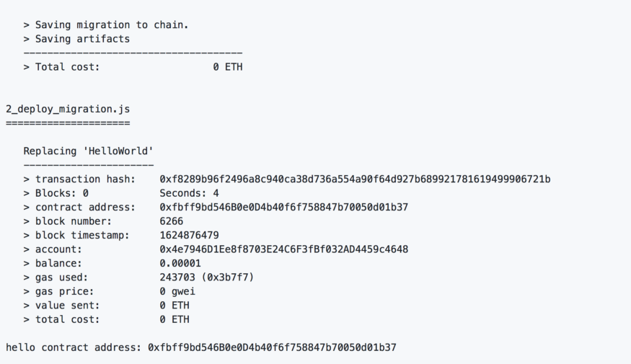Click the "Saving migration to chain." line

(106, 25)
